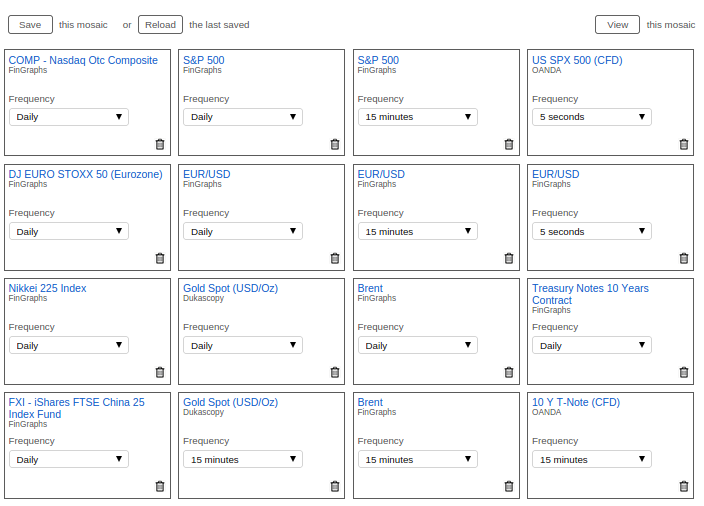This screenshot has width=704, height=506.
Task: Click trash icon on US SPX 500 (CFD)
Action: click(684, 144)
